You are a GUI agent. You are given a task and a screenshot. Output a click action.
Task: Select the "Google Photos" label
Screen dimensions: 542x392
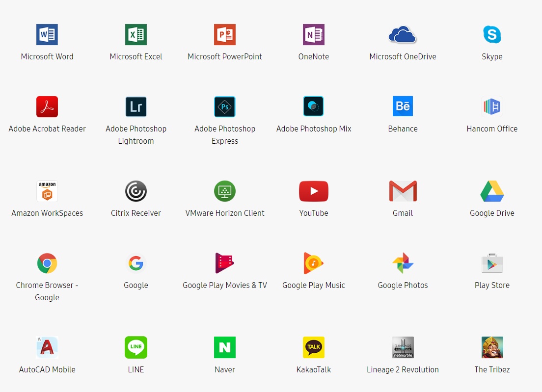403,286
